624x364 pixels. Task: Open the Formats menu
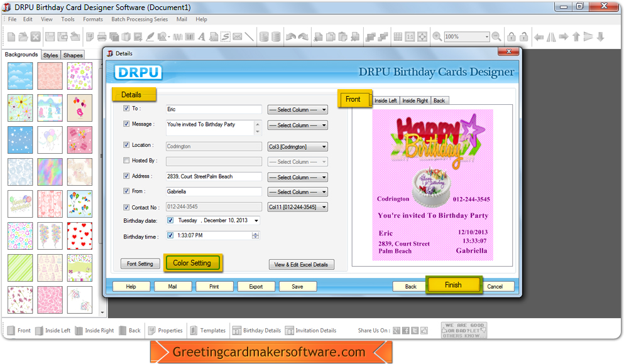click(x=93, y=19)
